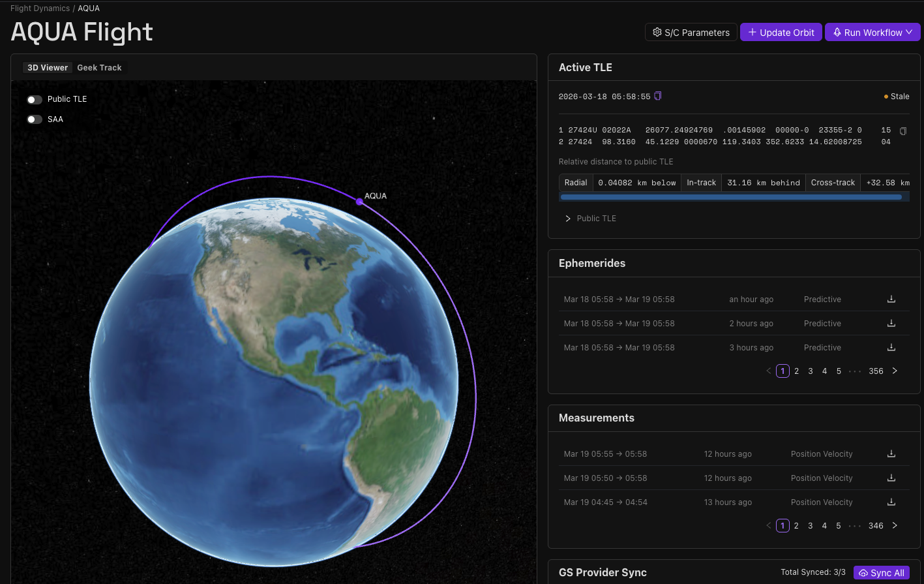The height and width of the screenshot is (584, 924).
Task: Click the AQUA breadcrumb item
Action: click(x=89, y=8)
